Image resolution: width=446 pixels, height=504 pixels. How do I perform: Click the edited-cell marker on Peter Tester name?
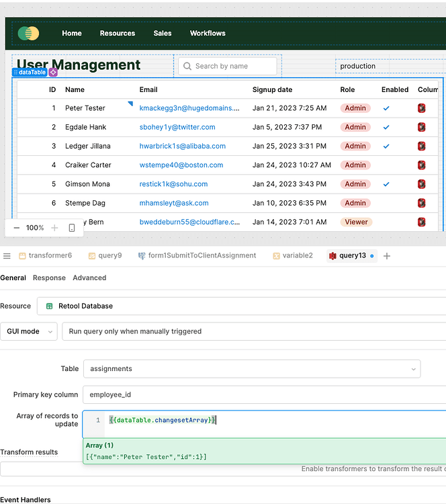(x=130, y=103)
